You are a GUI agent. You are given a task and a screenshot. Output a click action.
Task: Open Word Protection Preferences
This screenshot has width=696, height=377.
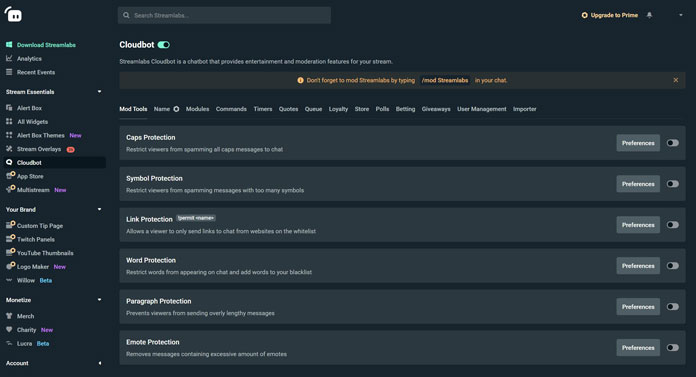638,266
